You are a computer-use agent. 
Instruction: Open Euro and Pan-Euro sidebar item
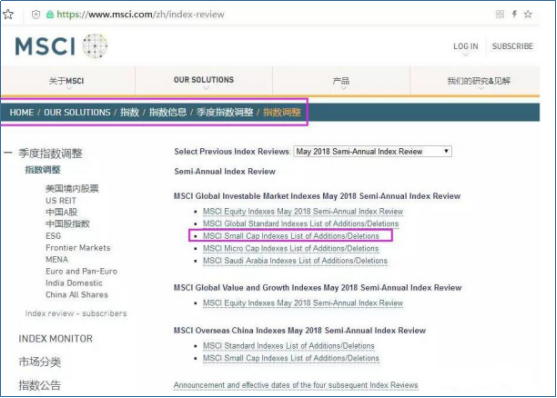81,271
